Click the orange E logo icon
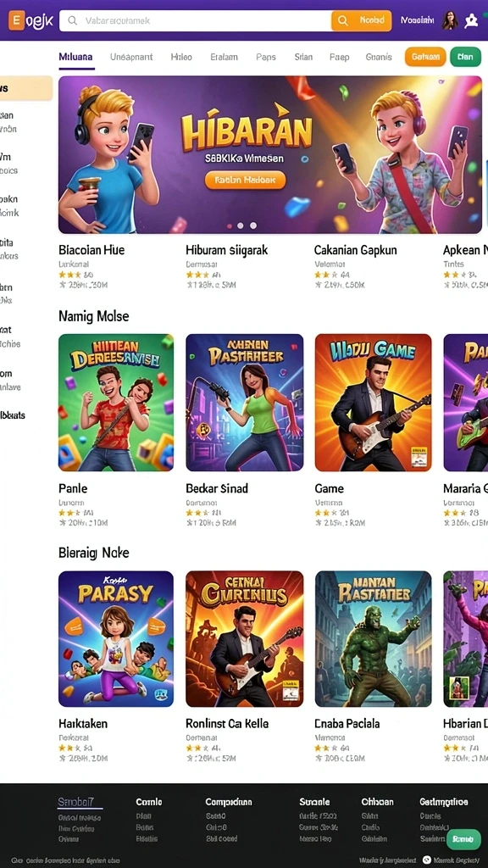 (x=16, y=21)
